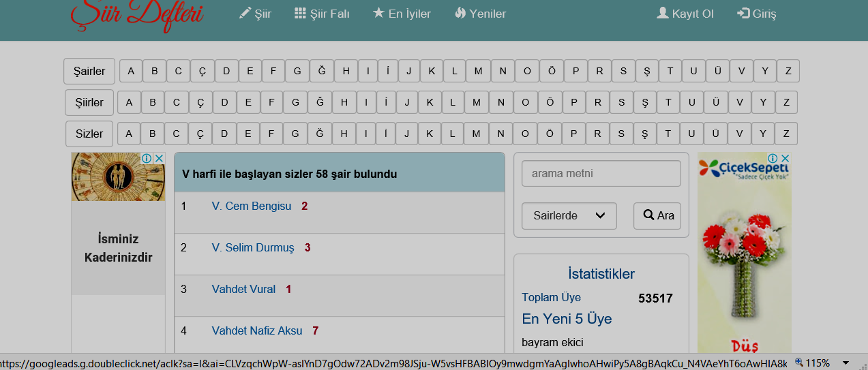Open Yeniler with the flame icon
Image resolution: width=868 pixels, height=370 pixels.
click(x=480, y=14)
